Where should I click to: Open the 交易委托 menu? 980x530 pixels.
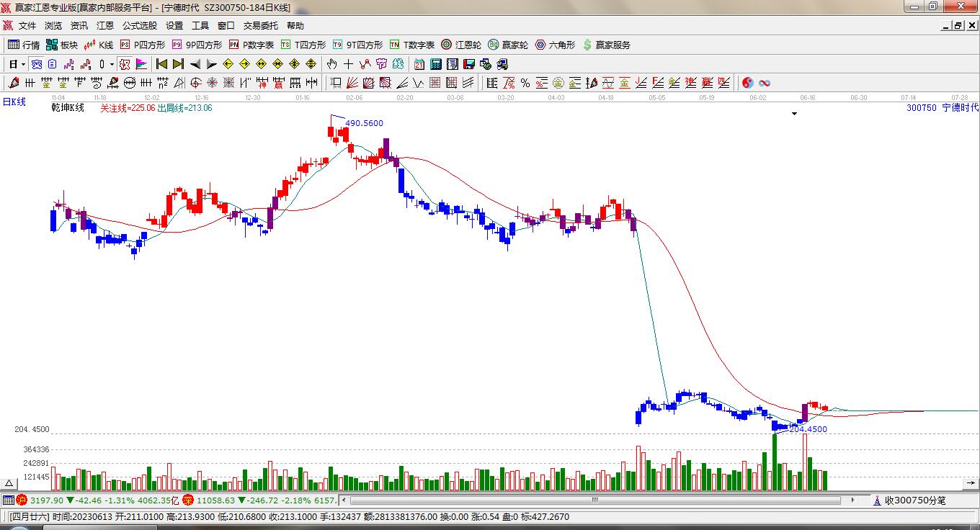click(261, 26)
